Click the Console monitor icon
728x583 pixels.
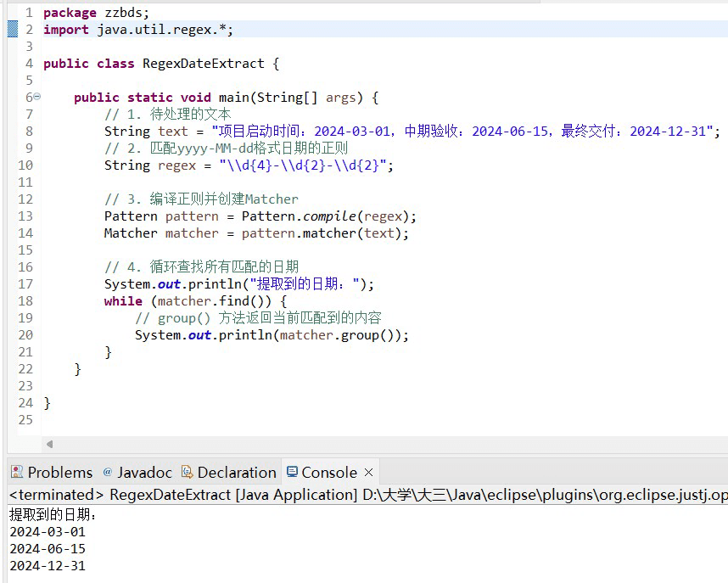click(x=292, y=472)
